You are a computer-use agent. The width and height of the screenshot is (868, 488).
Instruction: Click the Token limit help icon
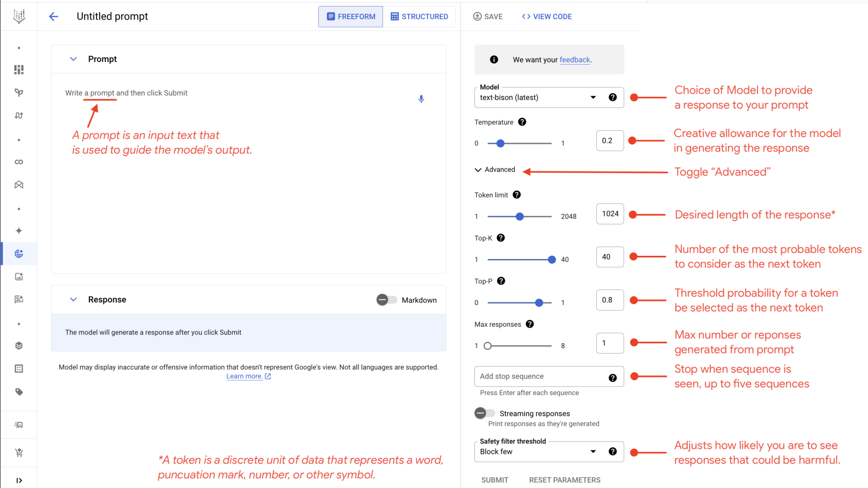517,195
